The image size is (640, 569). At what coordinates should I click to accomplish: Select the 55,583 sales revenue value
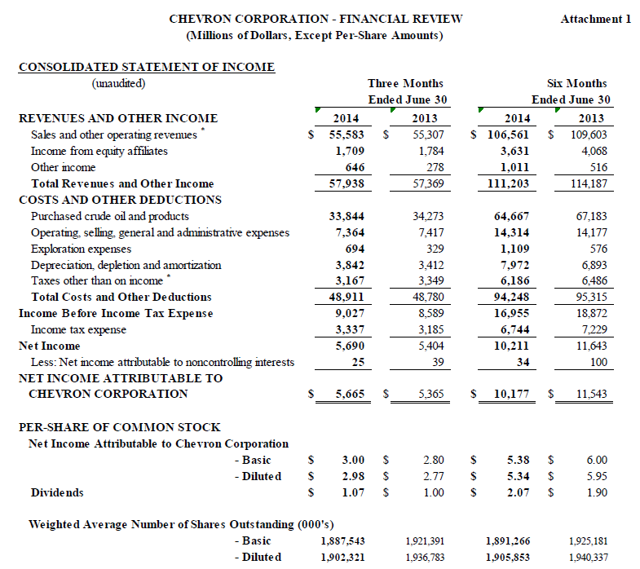coord(347,134)
